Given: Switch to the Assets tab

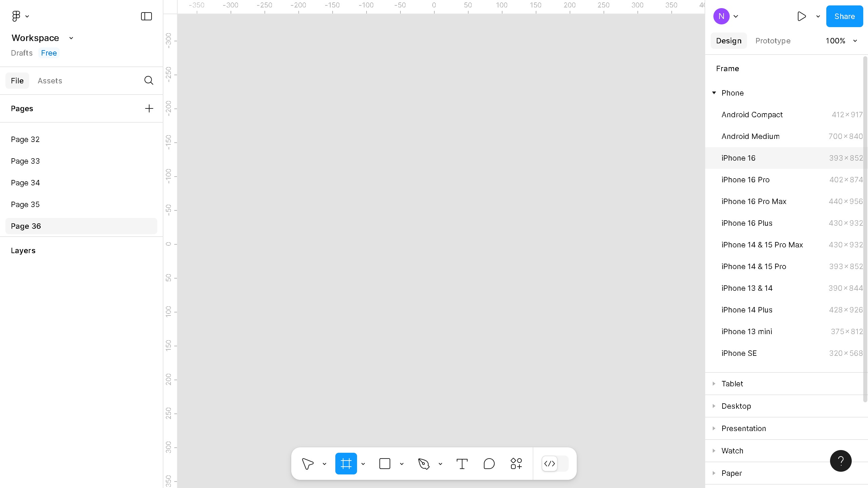Looking at the screenshot, I should (x=50, y=81).
